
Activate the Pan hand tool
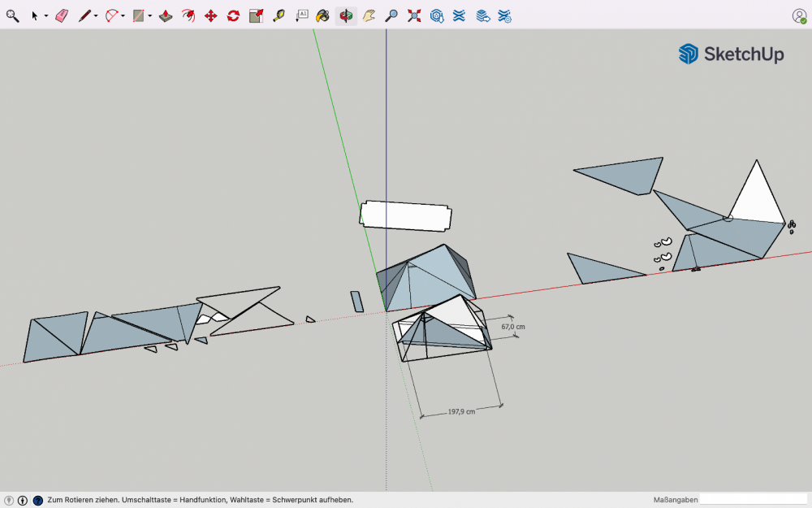pos(369,15)
